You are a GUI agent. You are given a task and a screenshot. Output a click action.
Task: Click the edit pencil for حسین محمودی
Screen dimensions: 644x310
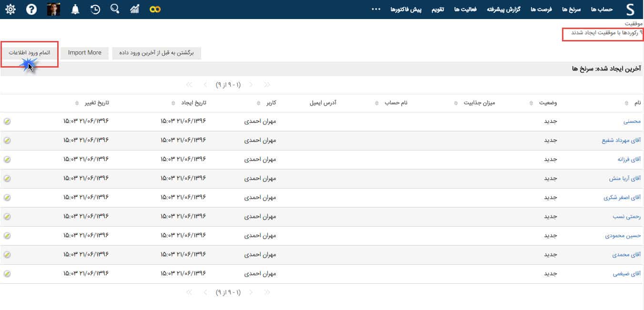[x=7, y=236]
